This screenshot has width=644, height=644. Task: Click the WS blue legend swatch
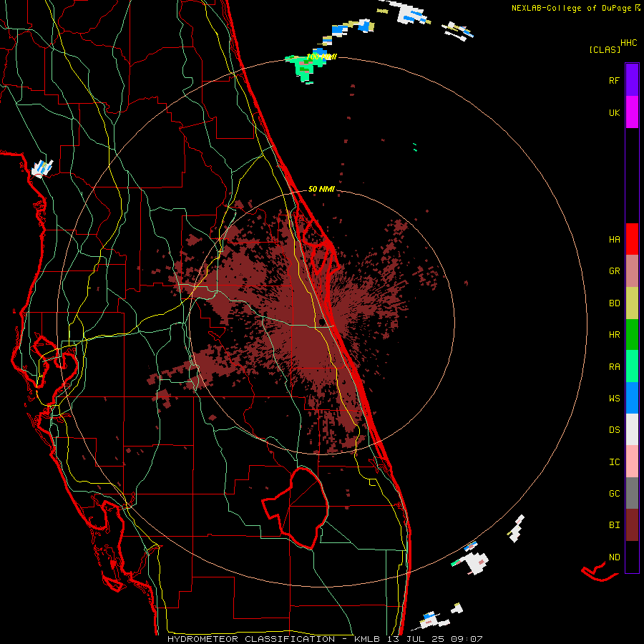[632, 398]
